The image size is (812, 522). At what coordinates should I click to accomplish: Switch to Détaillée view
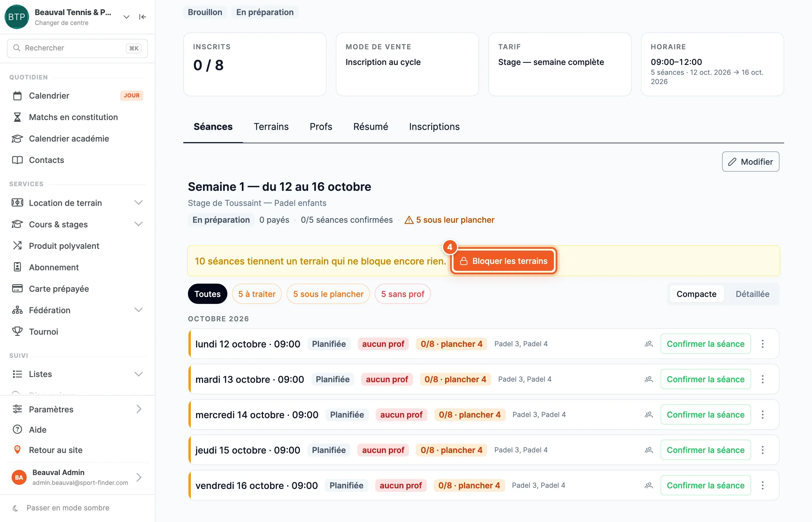coord(752,294)
